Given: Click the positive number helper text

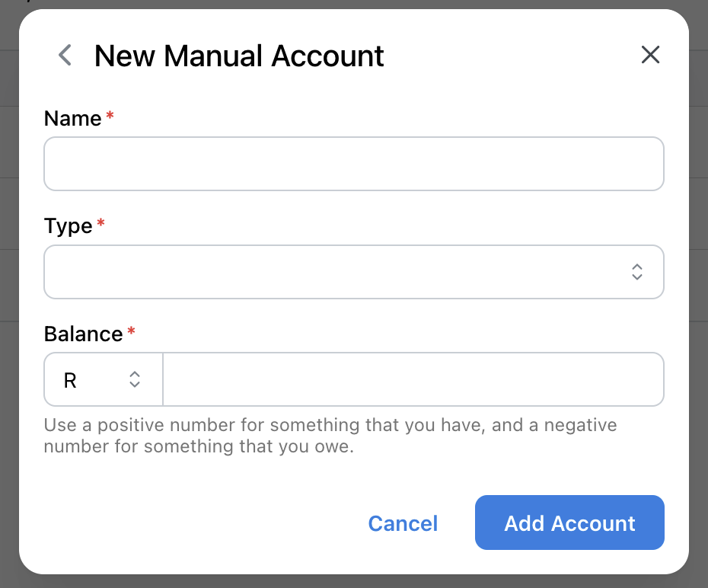Looking at the screenshot, I should click(330, 435).
